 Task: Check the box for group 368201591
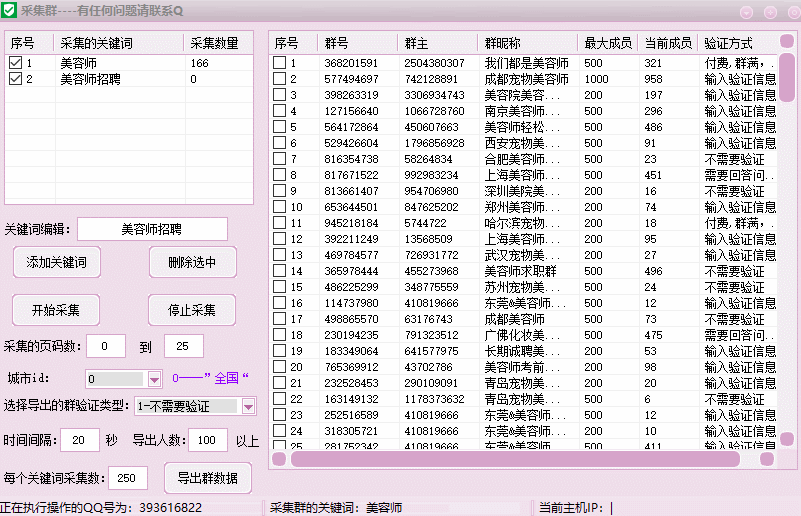tap(279, 62)
